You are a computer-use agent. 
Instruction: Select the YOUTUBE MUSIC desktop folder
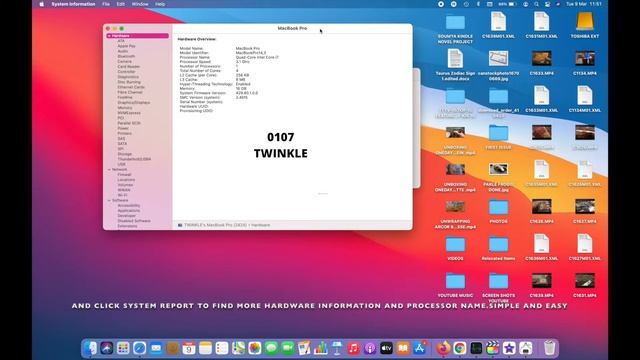(455, 285)
